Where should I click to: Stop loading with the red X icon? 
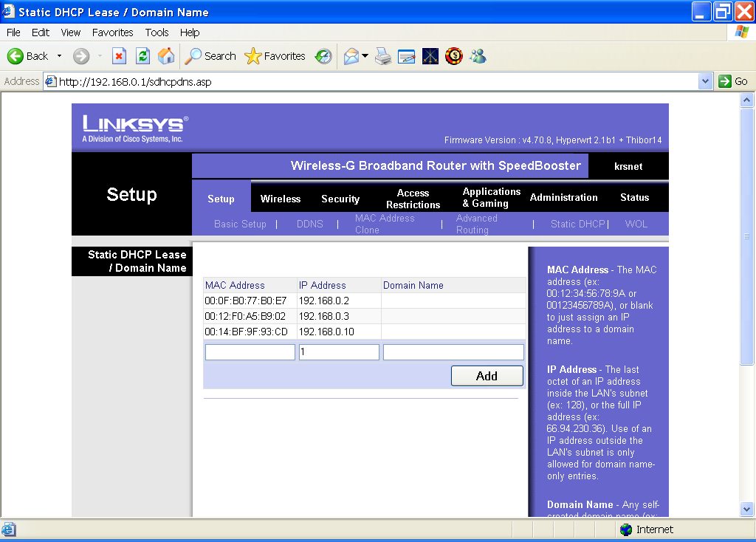pyautogui.click(x=119, y=56)
